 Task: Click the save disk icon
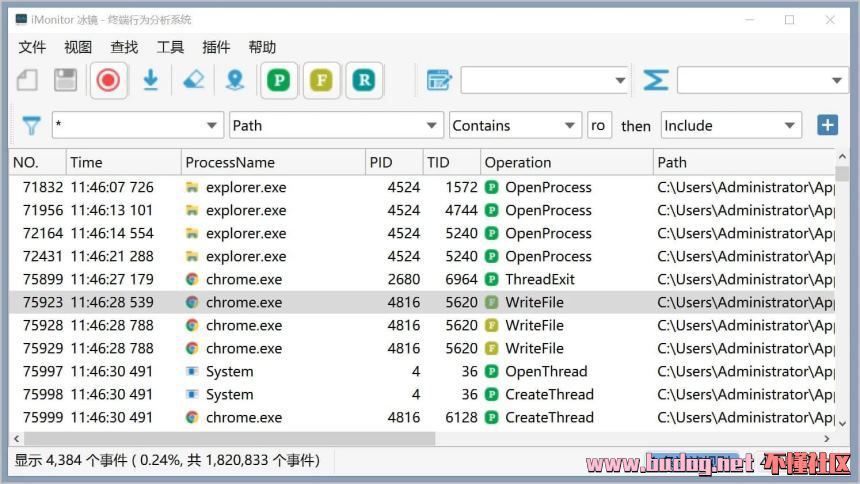(x=66, y=81)
